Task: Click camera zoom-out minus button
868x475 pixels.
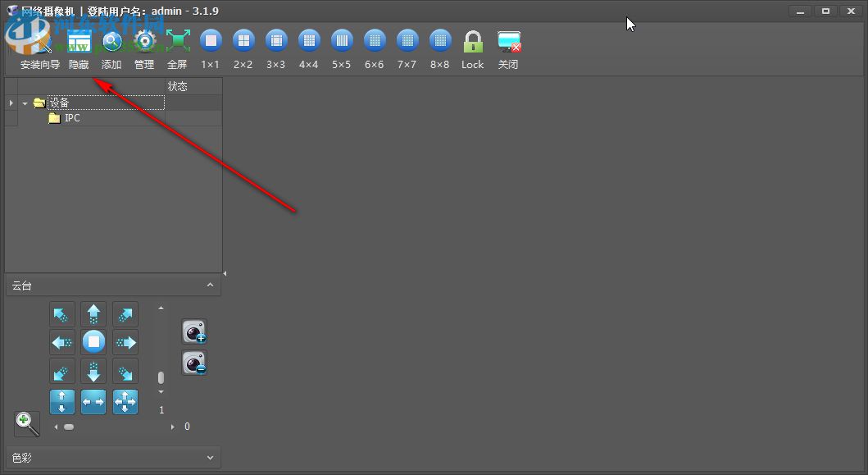Action: click(x=194, y=363)
